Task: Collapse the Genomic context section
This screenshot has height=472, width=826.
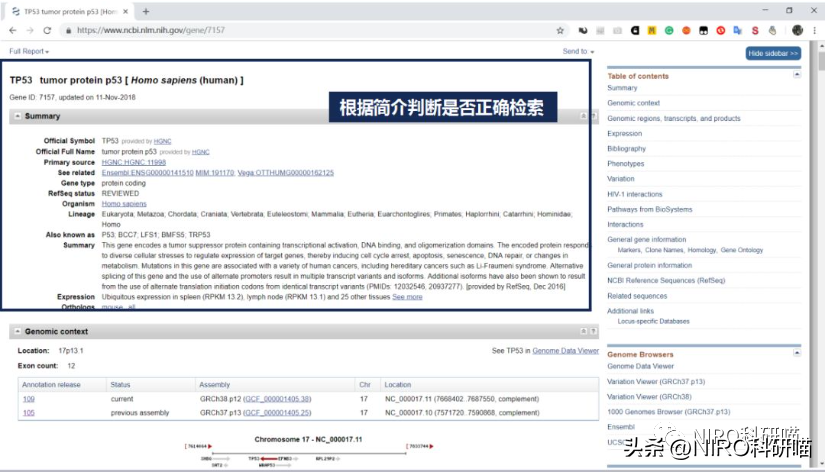Action: point(17,331)
